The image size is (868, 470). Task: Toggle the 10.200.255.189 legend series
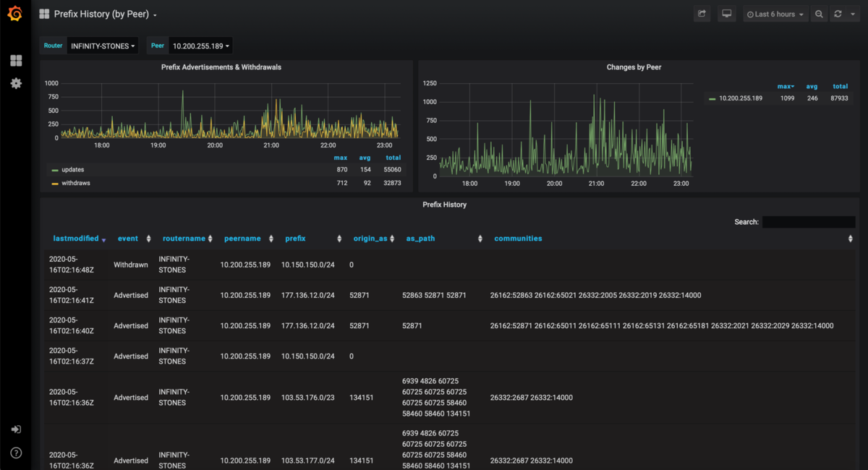pos(741,98)
